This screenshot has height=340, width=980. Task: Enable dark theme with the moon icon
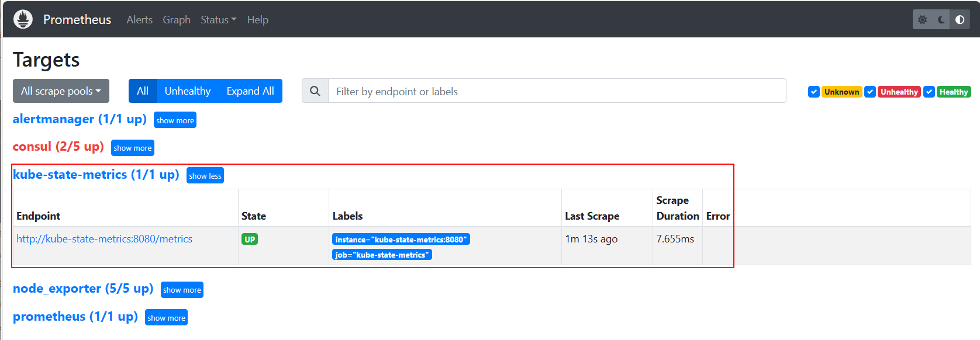pyautogui.click(x=941, y=19)
